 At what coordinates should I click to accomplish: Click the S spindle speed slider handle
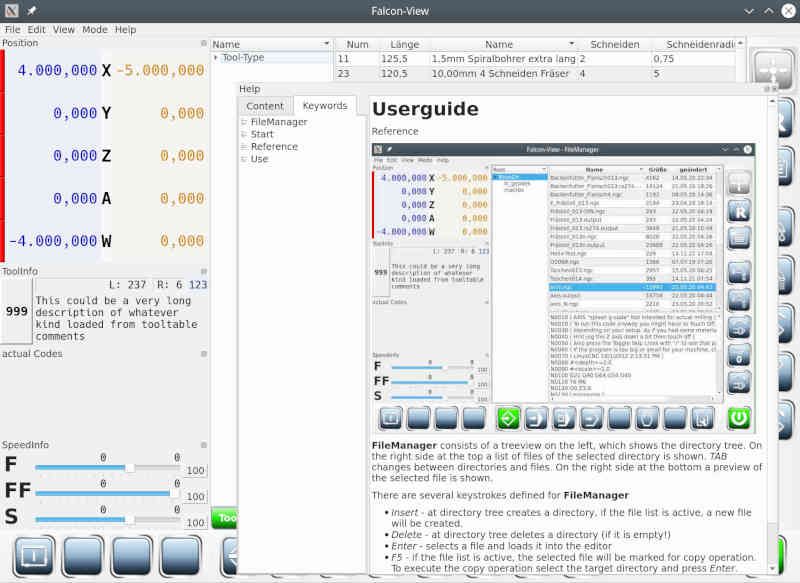coord(130,518)
